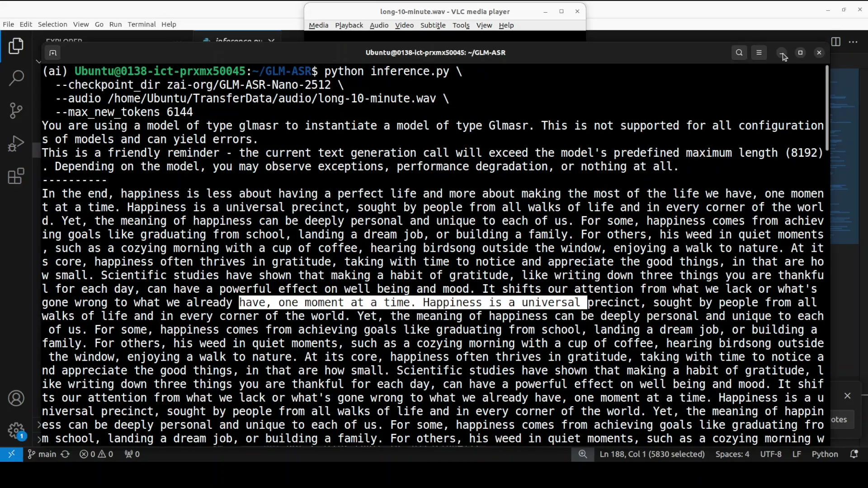
Task: Open the Extensions view
Action: point(16,176)
